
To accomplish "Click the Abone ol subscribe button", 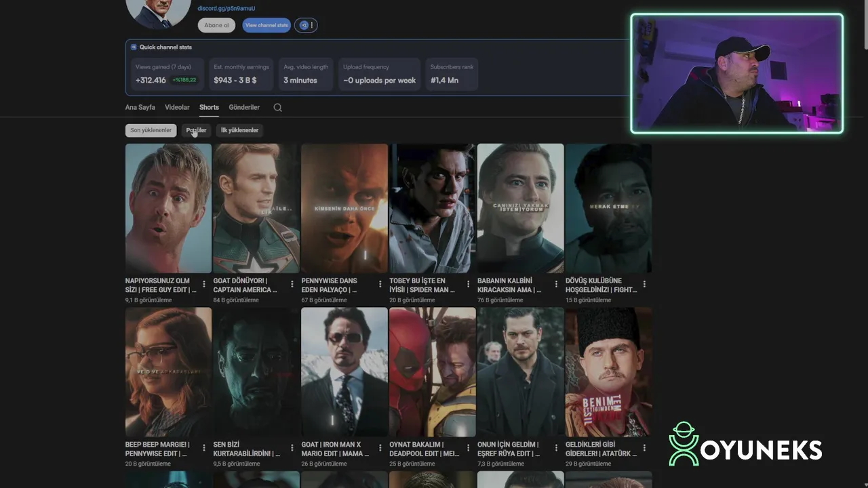I will coord(216,25).
